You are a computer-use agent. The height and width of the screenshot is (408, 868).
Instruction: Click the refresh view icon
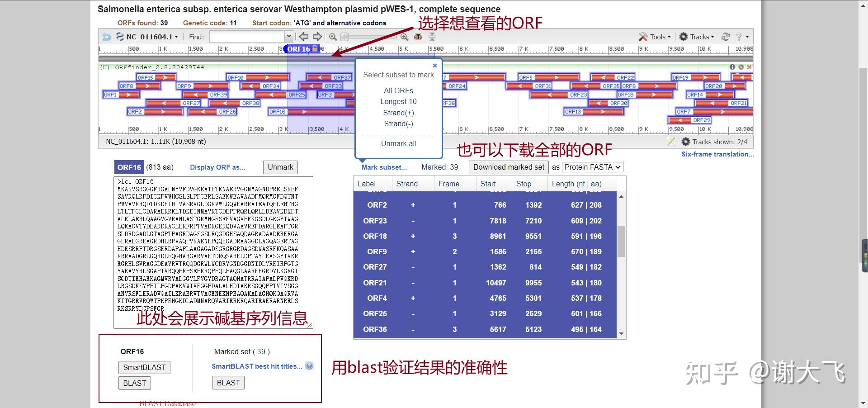(x=726, y=37)
